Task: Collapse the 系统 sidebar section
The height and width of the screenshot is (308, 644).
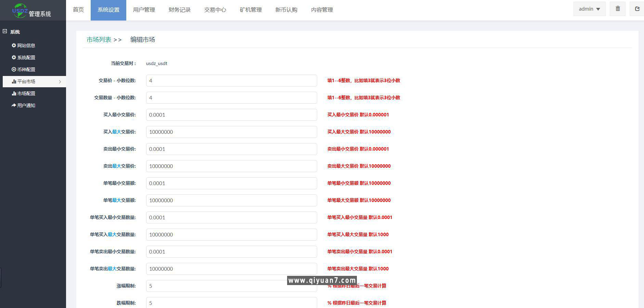Action: click(x=5, y=31)
